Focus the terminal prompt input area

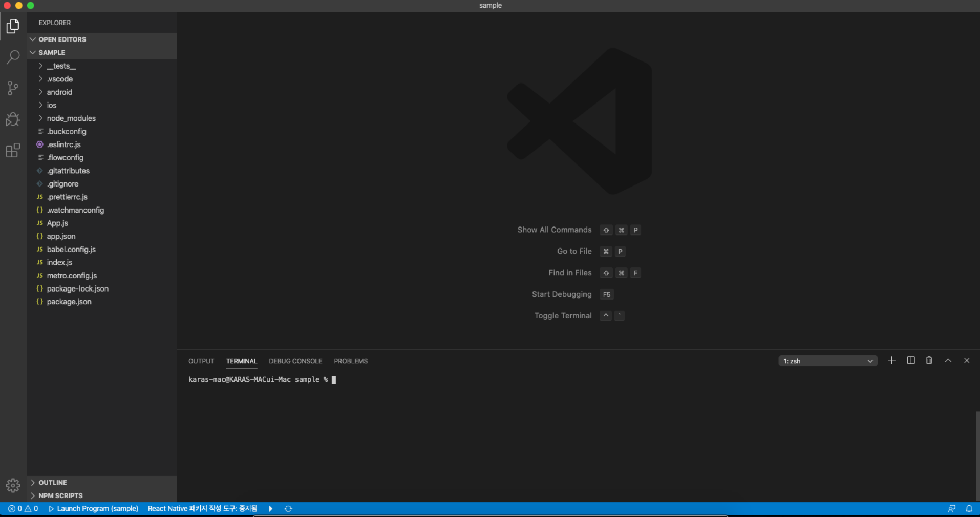tap(334, 380)
